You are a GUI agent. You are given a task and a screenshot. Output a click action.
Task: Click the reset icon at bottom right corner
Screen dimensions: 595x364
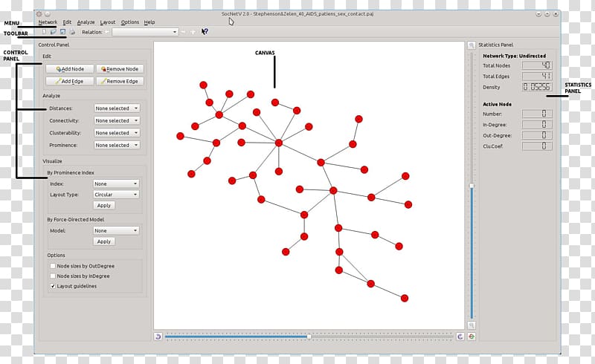pyautogui.click(x=472, y=337)
